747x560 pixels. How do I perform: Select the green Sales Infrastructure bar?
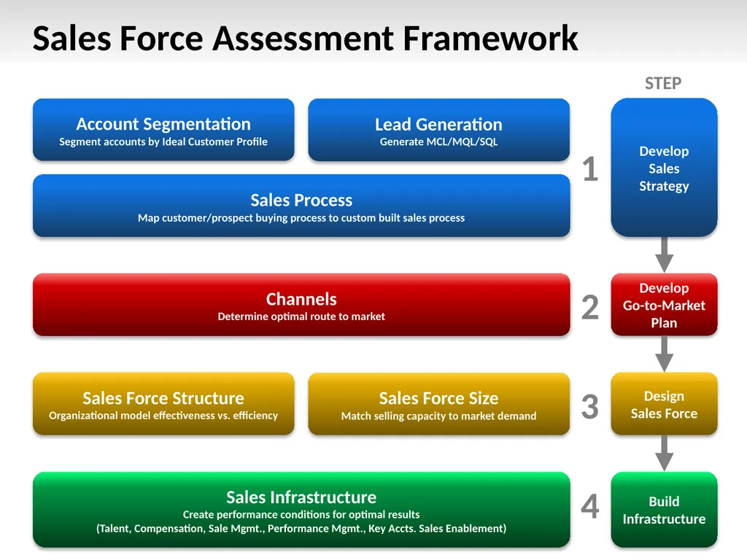point(301,509)
